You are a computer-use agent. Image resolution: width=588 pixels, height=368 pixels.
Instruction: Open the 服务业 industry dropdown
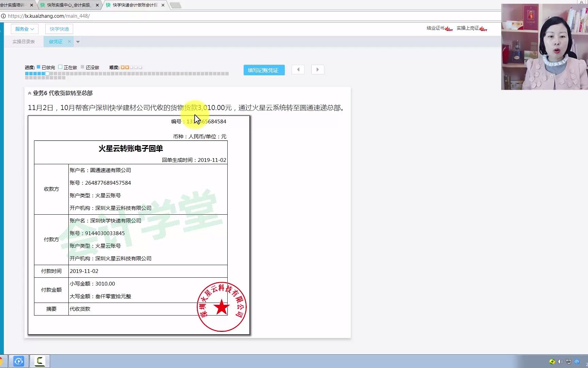pos(24,29)
